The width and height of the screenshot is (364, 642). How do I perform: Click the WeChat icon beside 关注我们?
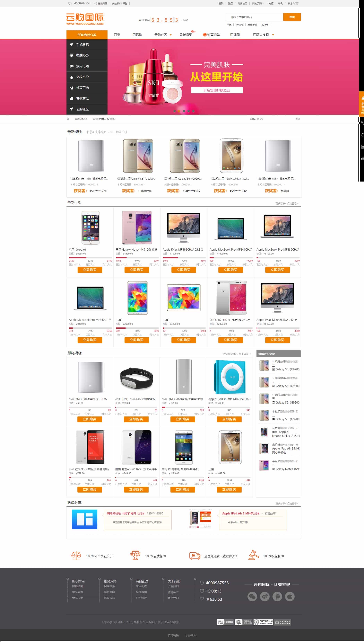pyautogui.click(x=125, y=4)
